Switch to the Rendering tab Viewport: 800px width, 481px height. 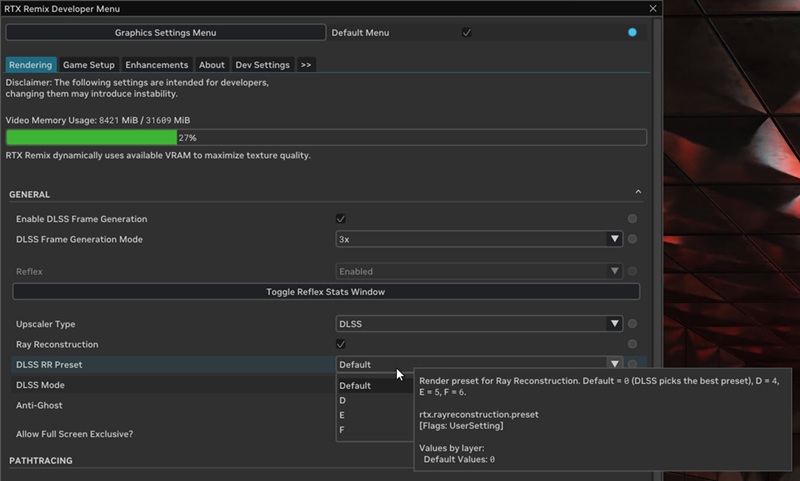click(x=31, y=65)
